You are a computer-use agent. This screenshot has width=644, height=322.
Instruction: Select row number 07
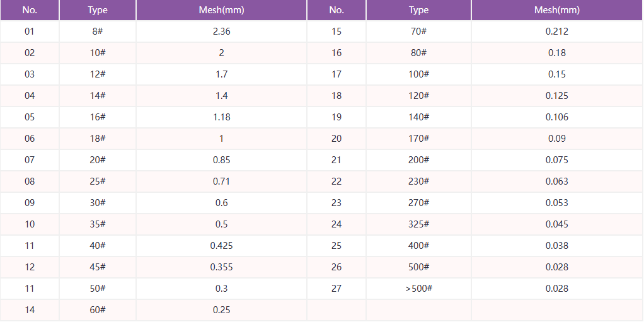[x=30, y=160]
